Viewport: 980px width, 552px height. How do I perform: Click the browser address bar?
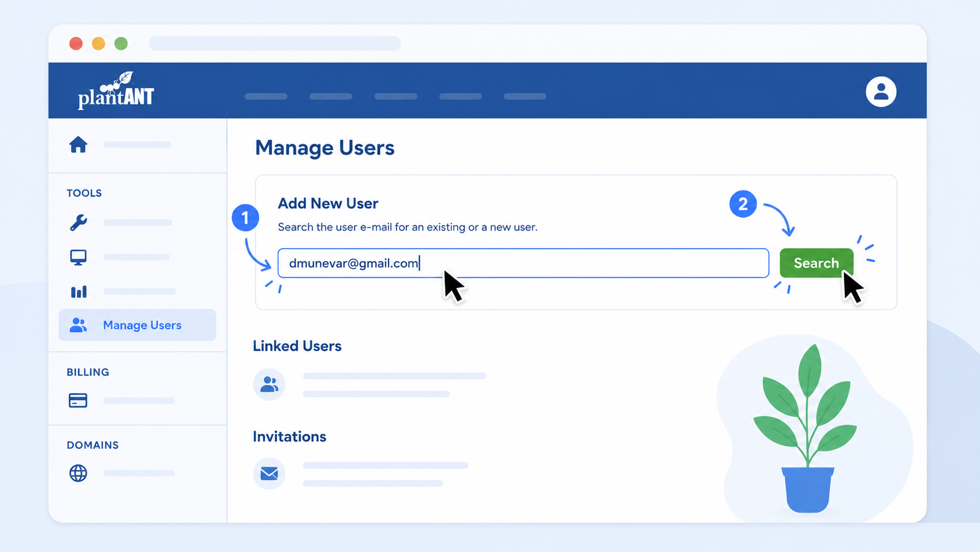coord(275,43)
